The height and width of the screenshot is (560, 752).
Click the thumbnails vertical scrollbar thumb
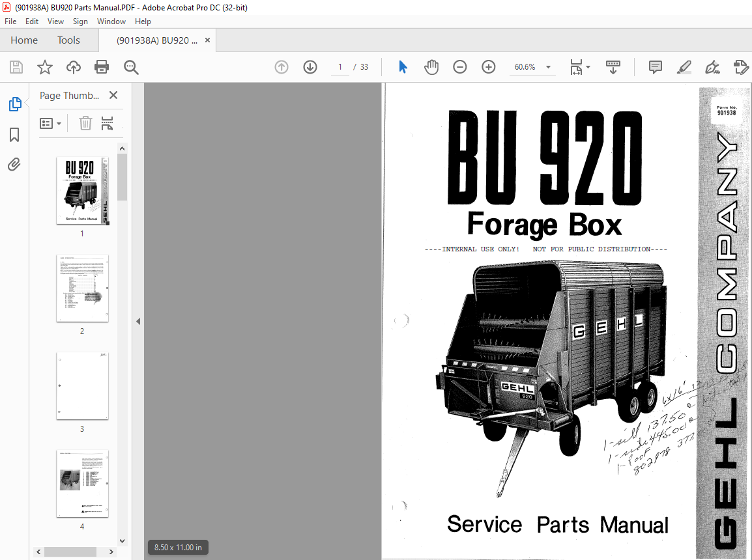pyautogui.click(x=123, y=177)
